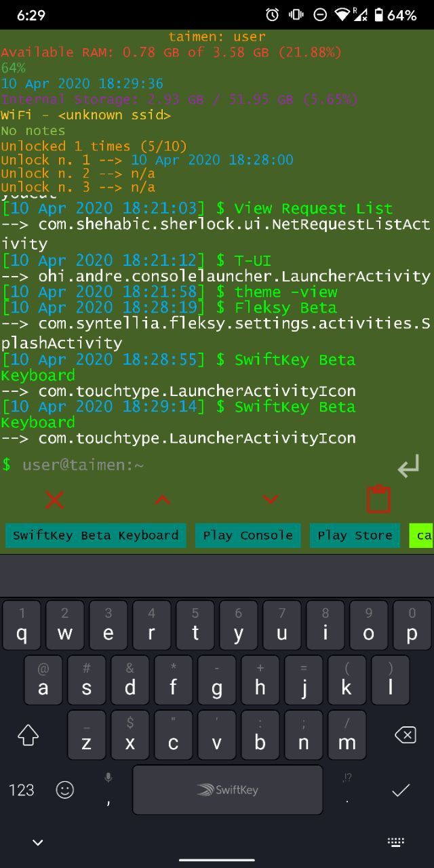Tap the red clipboard paste icon
The height and width of the screenshot is (868, 434).
[379, 499]
